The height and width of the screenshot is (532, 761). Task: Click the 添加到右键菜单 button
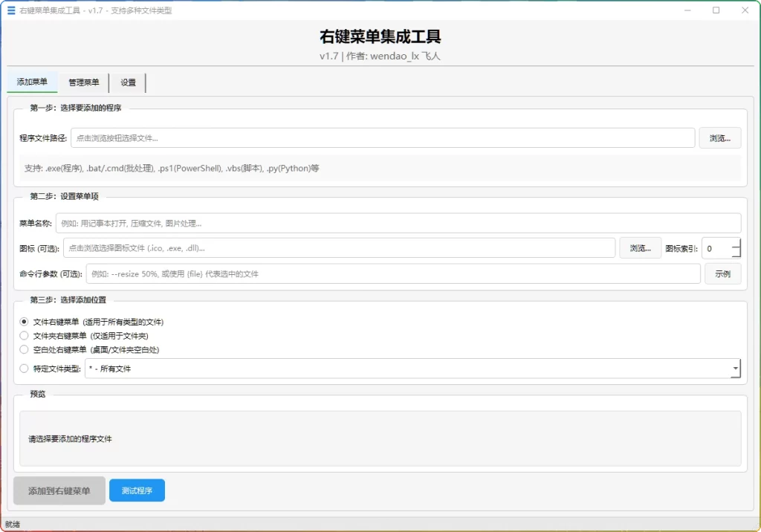pos(59,490)
